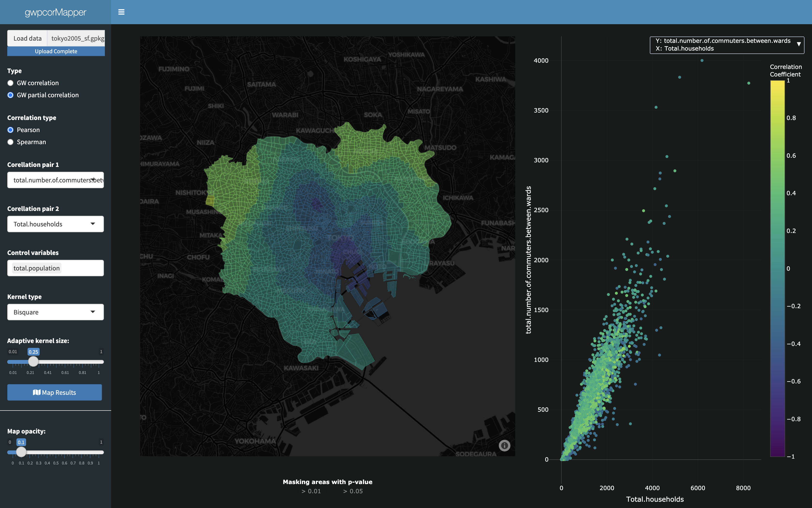Click the Upload Complete progress bar

point(56,51)
